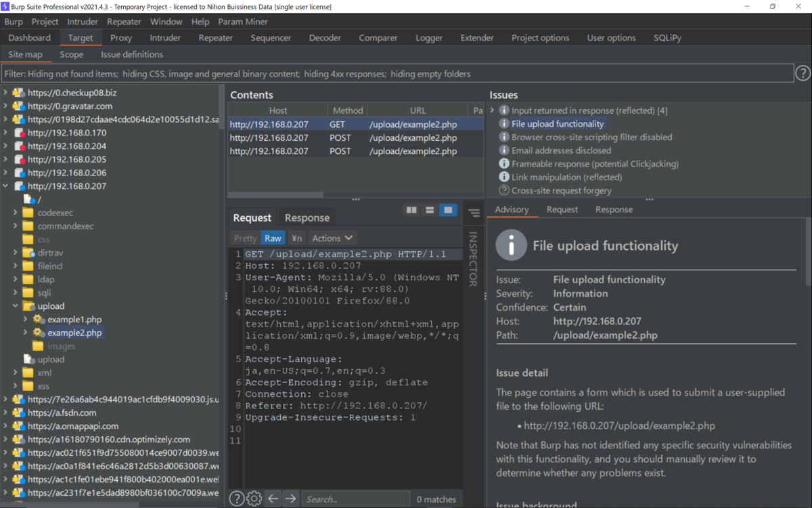This screenshot has width=812, height=508.
Task: Open the Actions dropdown in request editor
Action: pyautogui.click(x=332, y=238)
